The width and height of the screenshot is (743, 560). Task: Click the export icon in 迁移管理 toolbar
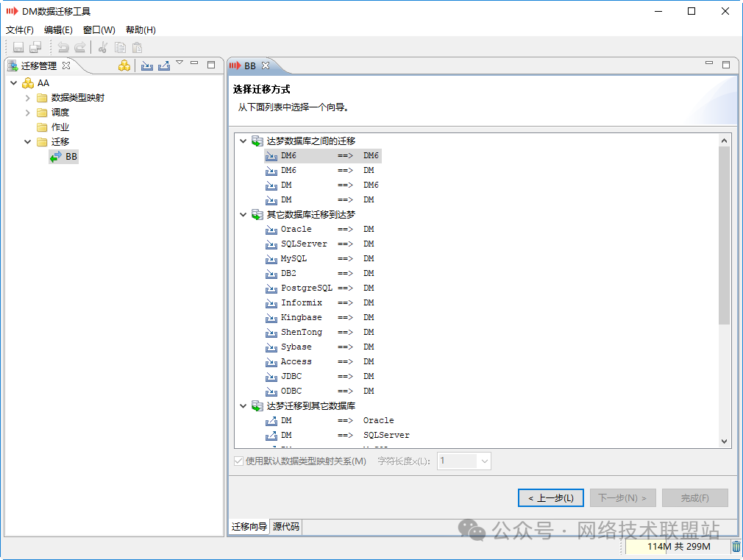[x=164, y=66]
